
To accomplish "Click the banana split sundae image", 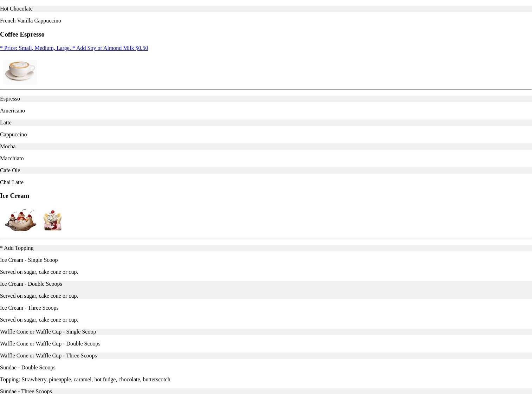I will point(20,220).
